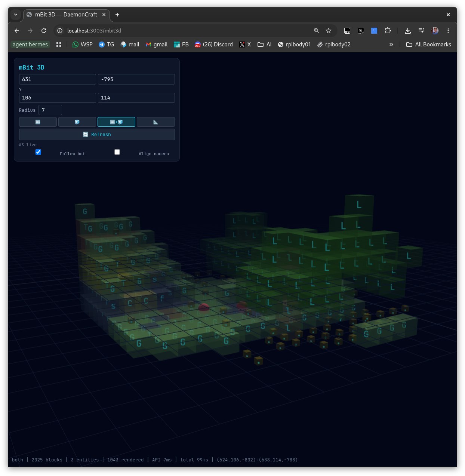Open the rpibody01 bookmark
The image size is (465, 476).
tap(295, 44)
